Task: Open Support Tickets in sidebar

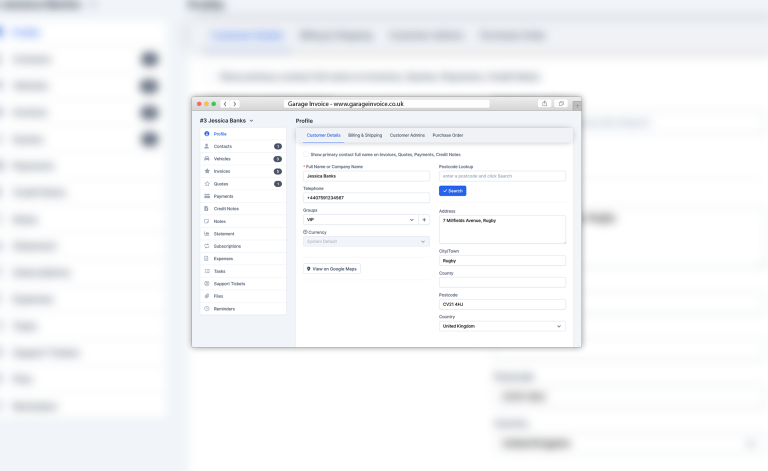Action: [229, 283]
